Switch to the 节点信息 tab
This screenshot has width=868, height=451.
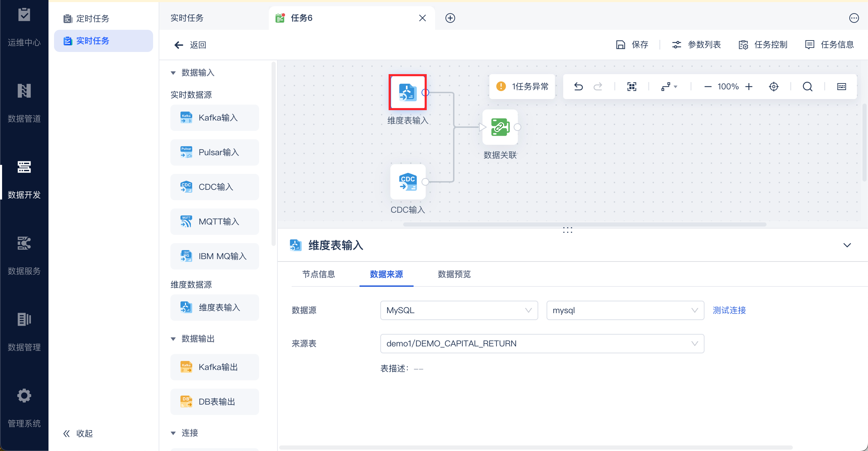pyautogui.click(x=318, y=274)
